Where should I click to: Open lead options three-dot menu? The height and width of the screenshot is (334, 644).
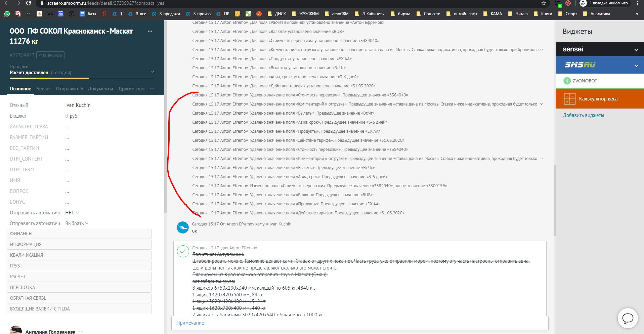click(150, 31)
